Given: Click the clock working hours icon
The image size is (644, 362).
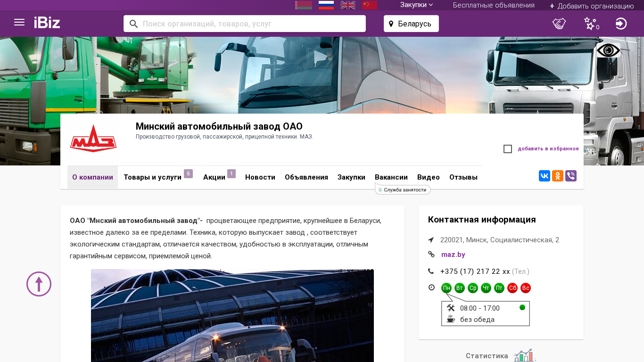Looking at the screenshot, I should (x=431, y=288).
